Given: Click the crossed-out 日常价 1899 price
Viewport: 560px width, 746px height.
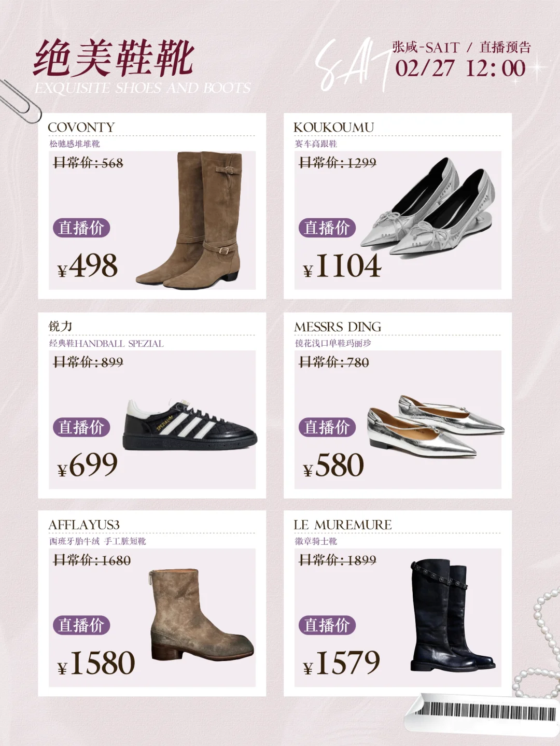Looking at the screenshot, I should pos(338,560).
